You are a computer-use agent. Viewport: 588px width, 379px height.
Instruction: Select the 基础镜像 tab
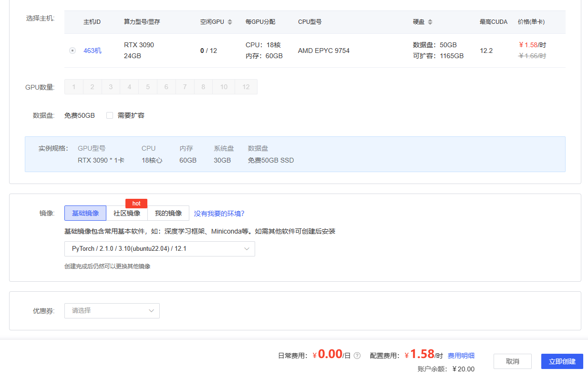pos(85,213)
